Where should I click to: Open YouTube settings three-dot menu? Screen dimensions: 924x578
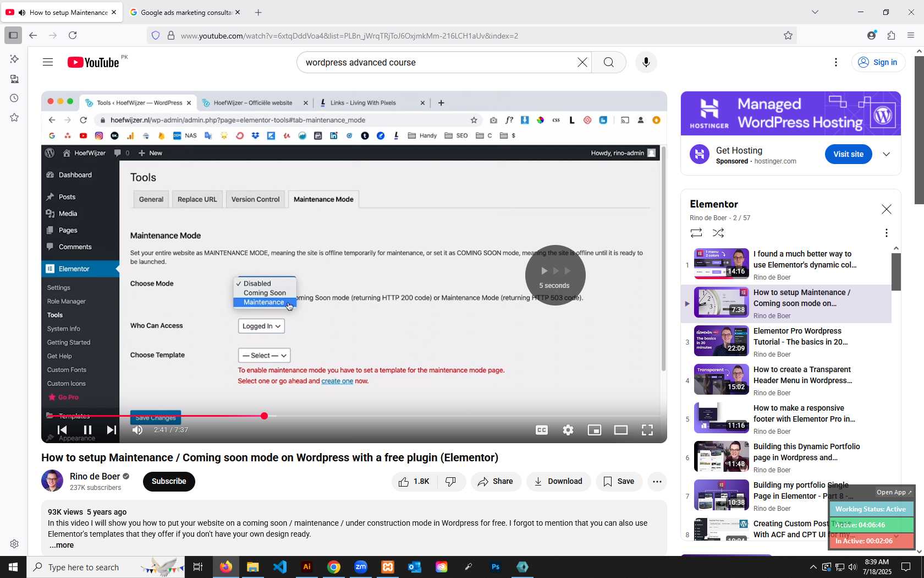pyautogui.click(x=836, y=62)
